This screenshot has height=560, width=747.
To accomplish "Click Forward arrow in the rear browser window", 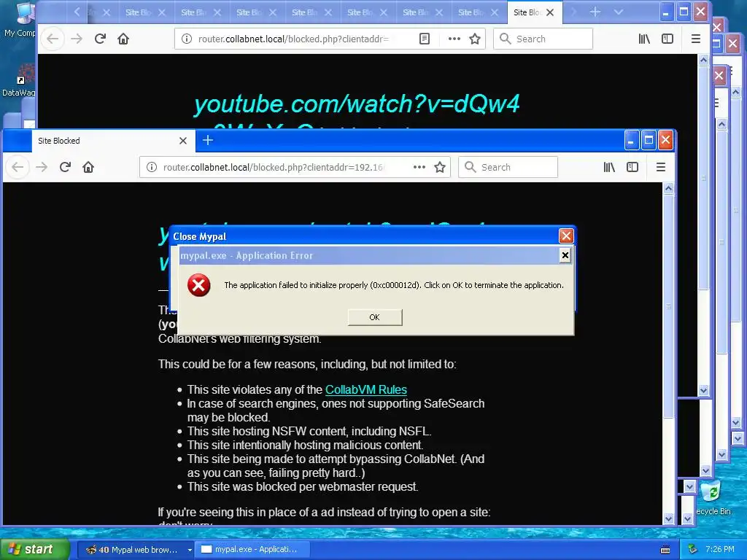I will (x=76, y=39).
